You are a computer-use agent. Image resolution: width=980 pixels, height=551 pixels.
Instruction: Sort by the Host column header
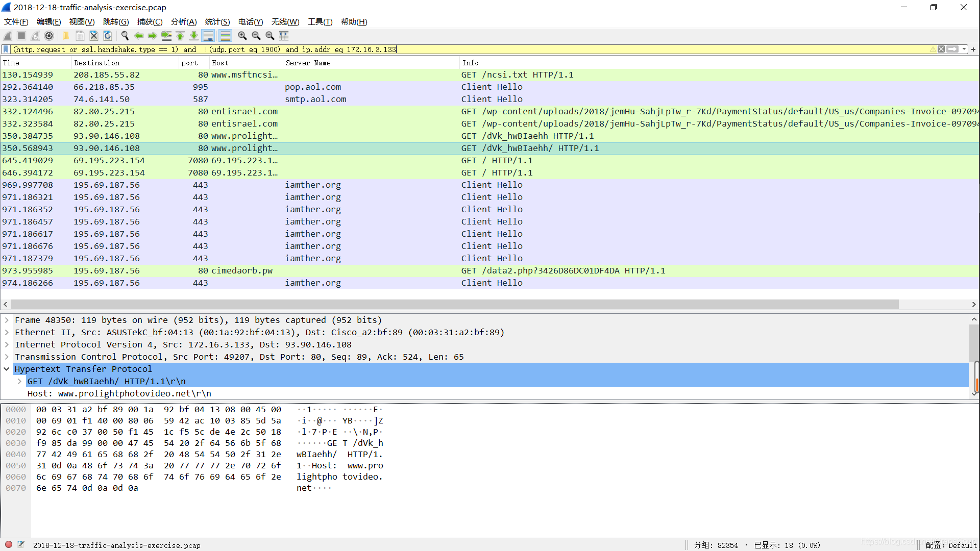[x=246, y=63]
